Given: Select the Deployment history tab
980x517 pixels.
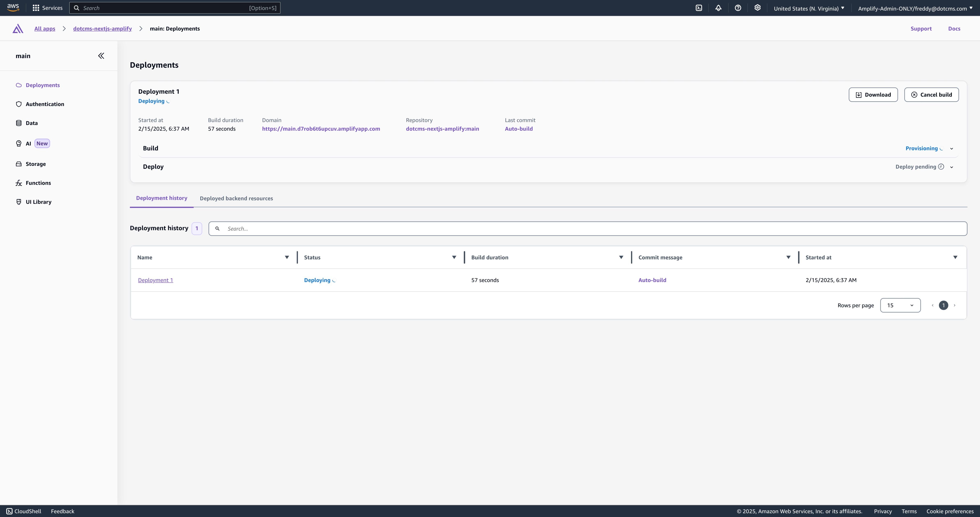Looking at the screenshot, I should click(161, 198).
